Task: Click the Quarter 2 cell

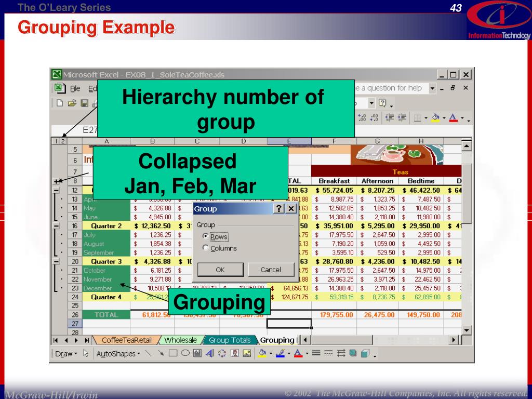Action: [x=106, y=226]
